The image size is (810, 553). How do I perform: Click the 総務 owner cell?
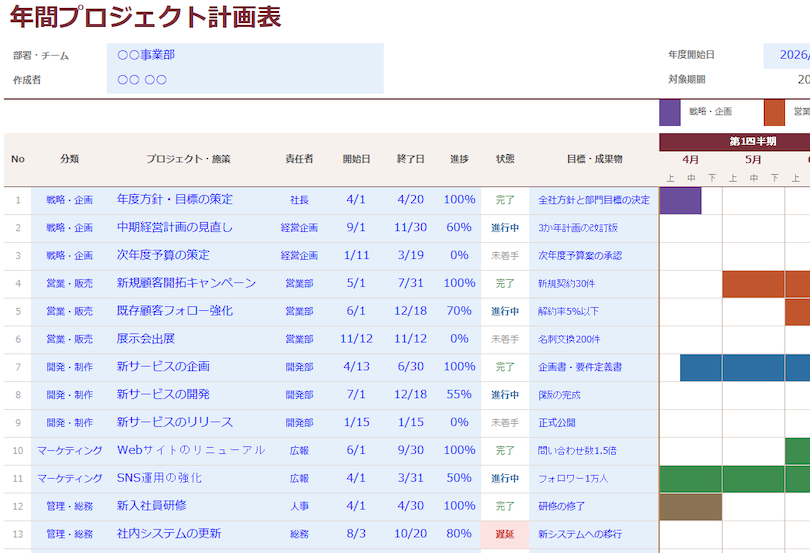click(299, 535)
